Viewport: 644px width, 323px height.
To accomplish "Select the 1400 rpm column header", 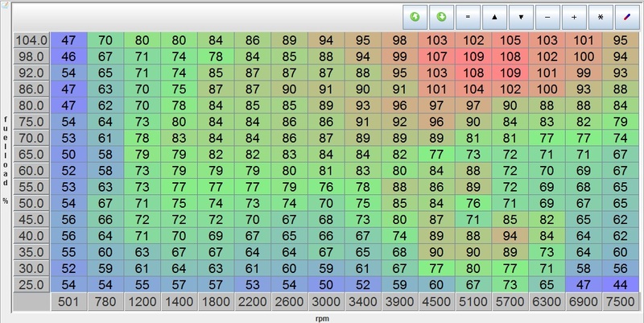I will 179,302.
